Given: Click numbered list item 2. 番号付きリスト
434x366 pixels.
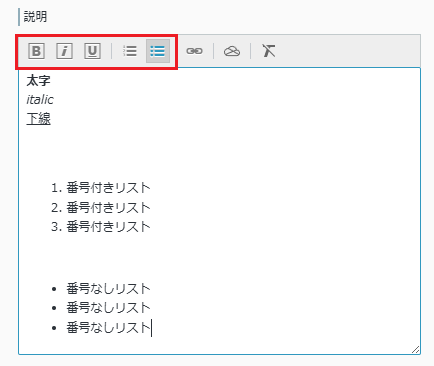Looking at the screenshot, I should point(101,208).
